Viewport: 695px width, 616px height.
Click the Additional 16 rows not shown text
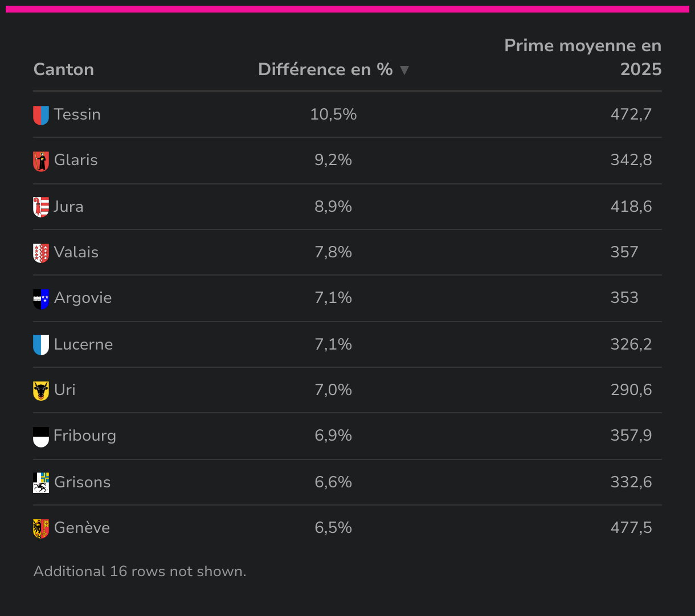[140, 572]
